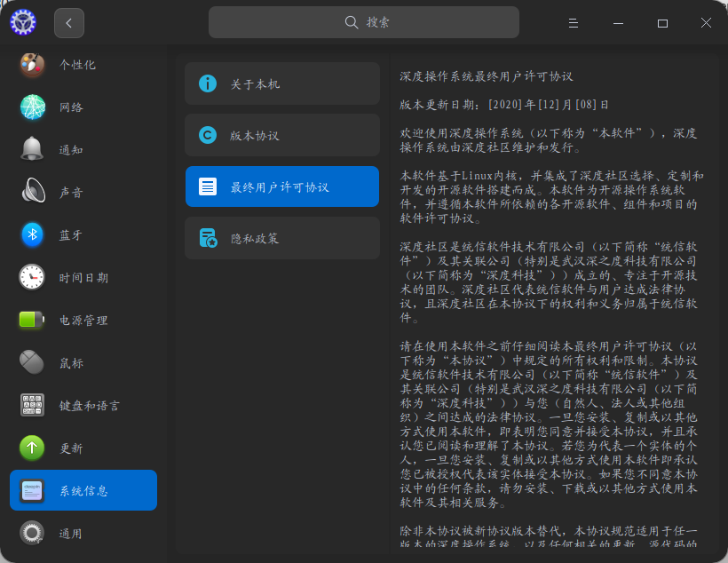Select the Notification (通知) bell icon

(32, 149)
